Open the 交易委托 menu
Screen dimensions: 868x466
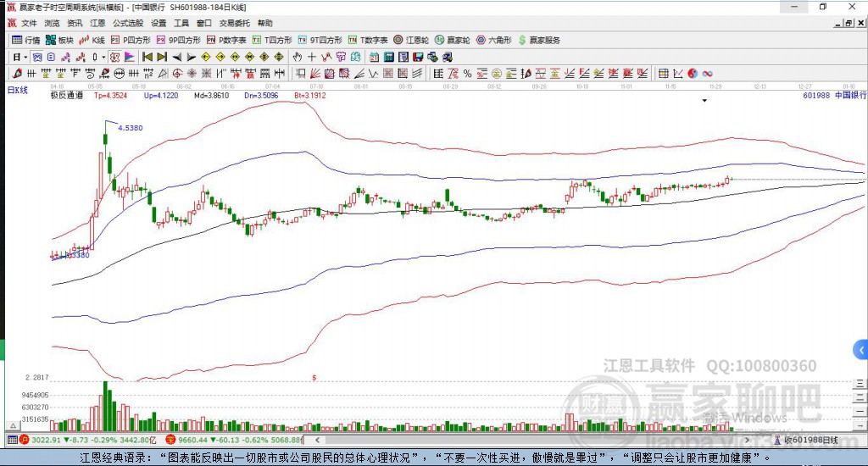234,23
